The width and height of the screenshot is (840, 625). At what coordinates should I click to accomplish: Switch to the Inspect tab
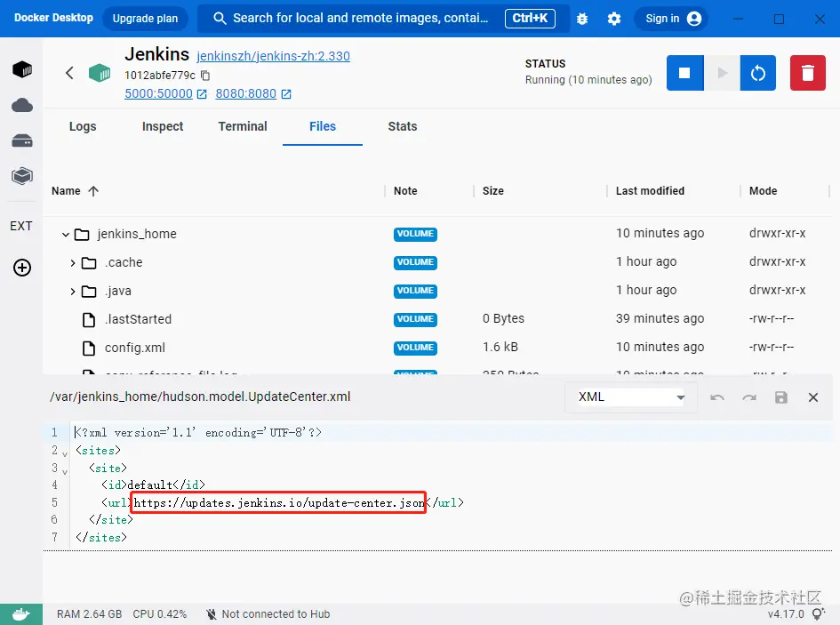pyautogui.click(x=163, y=126)
